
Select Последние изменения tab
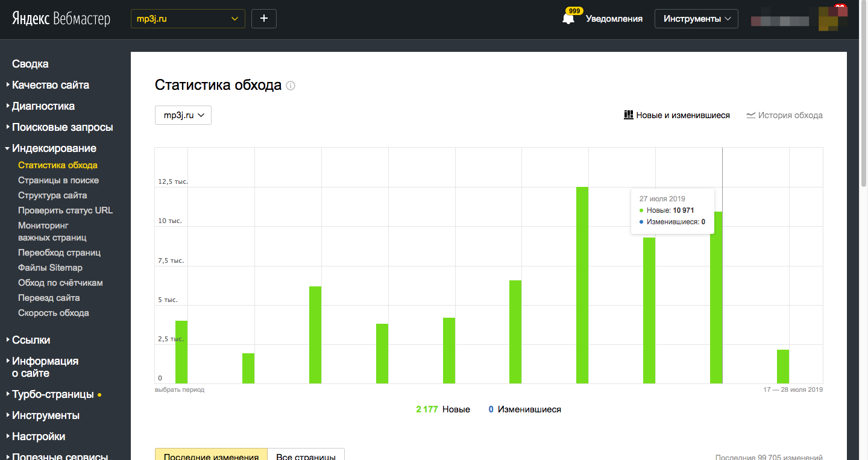click(211, 454)
